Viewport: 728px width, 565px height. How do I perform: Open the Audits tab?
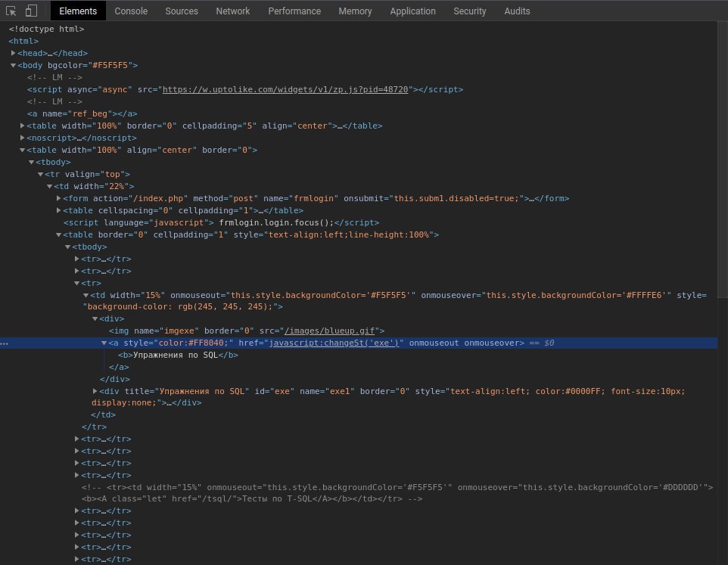point(517,11)
